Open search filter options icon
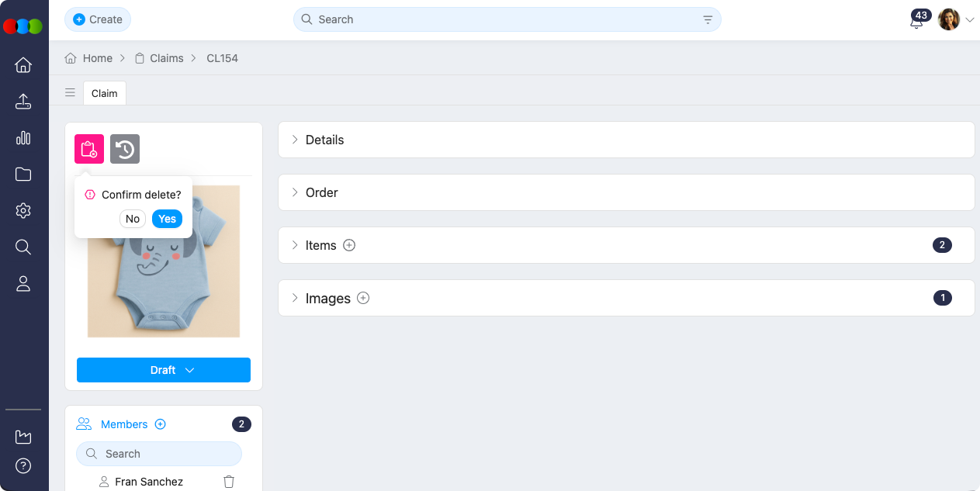Screen dimensions: 980x491 tap(708, 19)
